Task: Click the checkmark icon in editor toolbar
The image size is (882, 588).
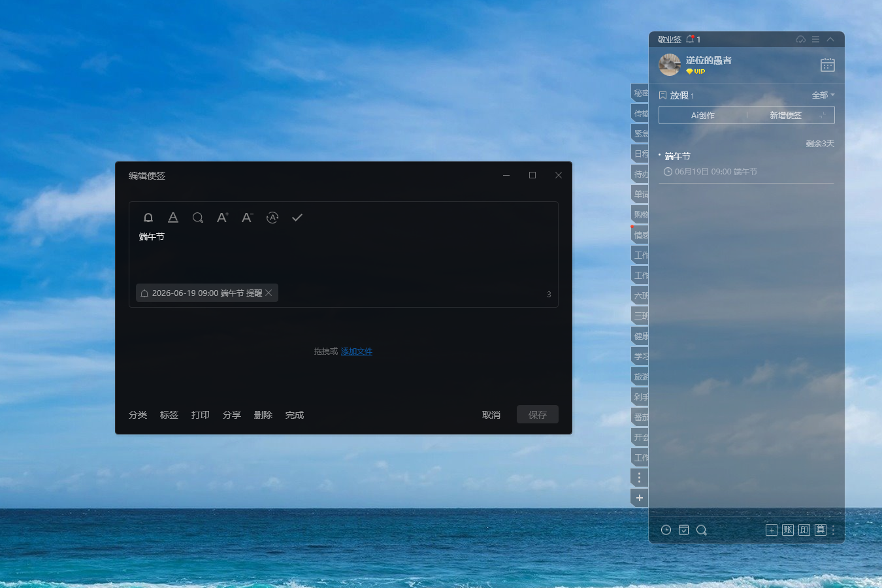Action: pyautogui.click(x=297, y=218)
